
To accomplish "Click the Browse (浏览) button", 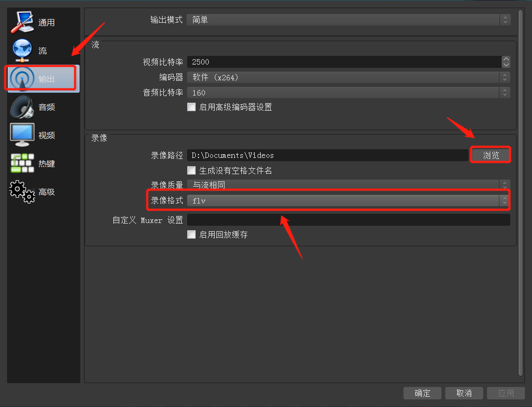I will click(x=491, y=155).
